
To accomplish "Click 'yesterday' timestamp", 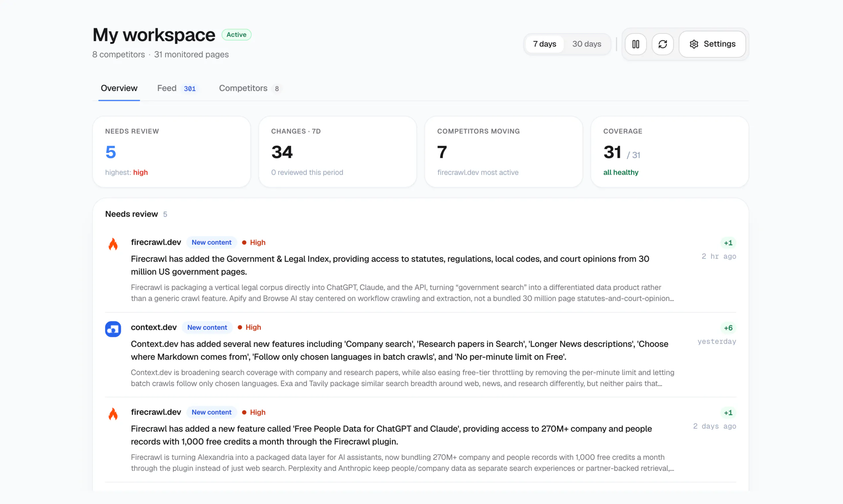I will click(x=717, y=341).
